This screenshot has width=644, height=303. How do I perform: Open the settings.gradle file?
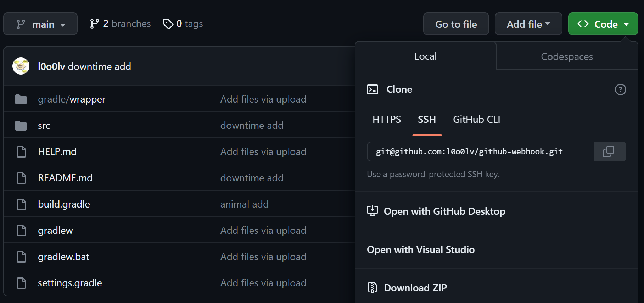pyautogui.click(x=70, y=283)
